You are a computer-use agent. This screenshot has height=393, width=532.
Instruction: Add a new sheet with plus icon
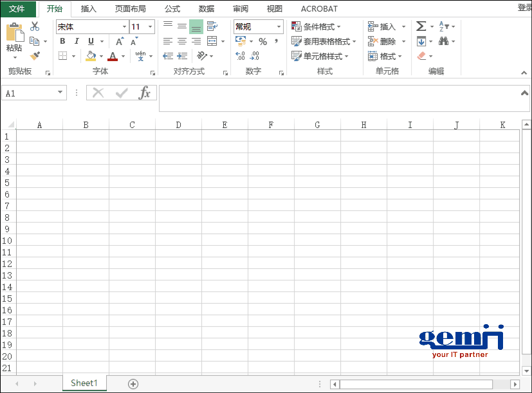tap(133, 384)
